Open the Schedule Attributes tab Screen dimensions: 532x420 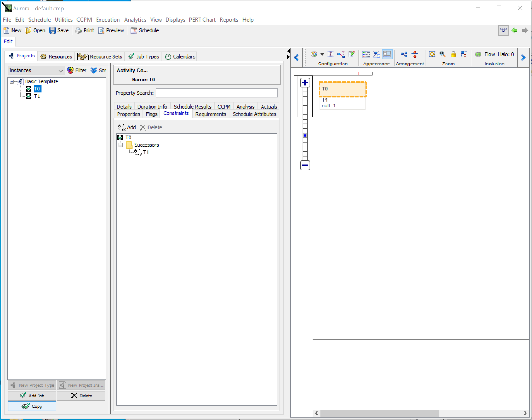(254, 114)
